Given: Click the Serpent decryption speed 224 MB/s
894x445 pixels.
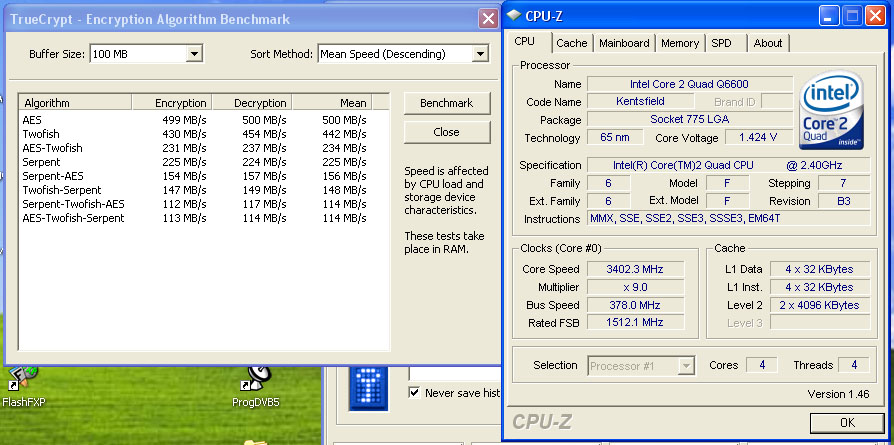Looking at the screenshot, I should click(264, 162).
